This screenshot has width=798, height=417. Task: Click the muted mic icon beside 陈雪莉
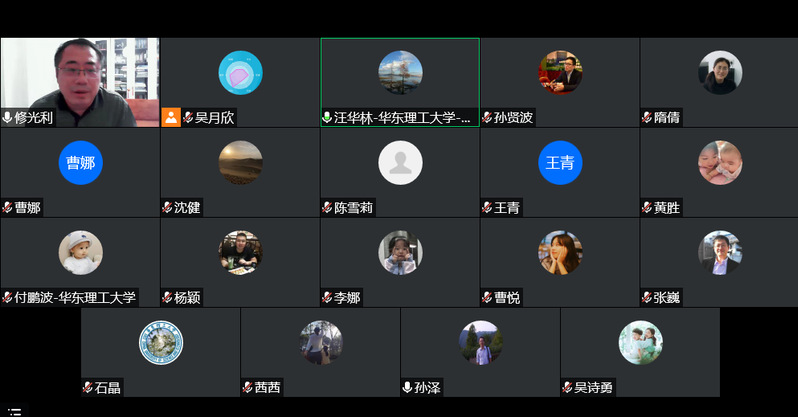pyautogui.click(x=327, y=208)
